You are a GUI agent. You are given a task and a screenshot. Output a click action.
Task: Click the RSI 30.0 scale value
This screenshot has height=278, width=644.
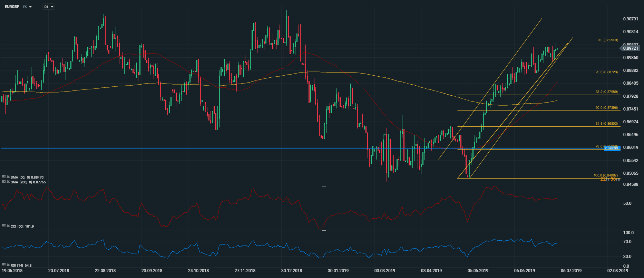click(627, 257)
